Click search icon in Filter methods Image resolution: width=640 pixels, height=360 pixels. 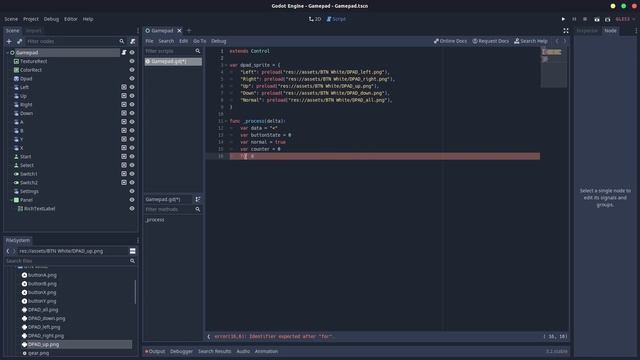click(x=198, y=209)
